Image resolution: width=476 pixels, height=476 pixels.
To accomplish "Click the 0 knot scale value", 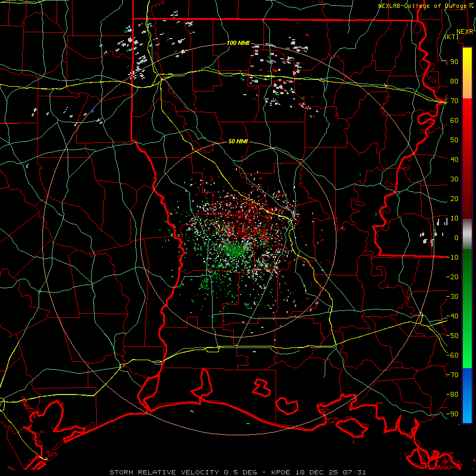I will point(456,237).
